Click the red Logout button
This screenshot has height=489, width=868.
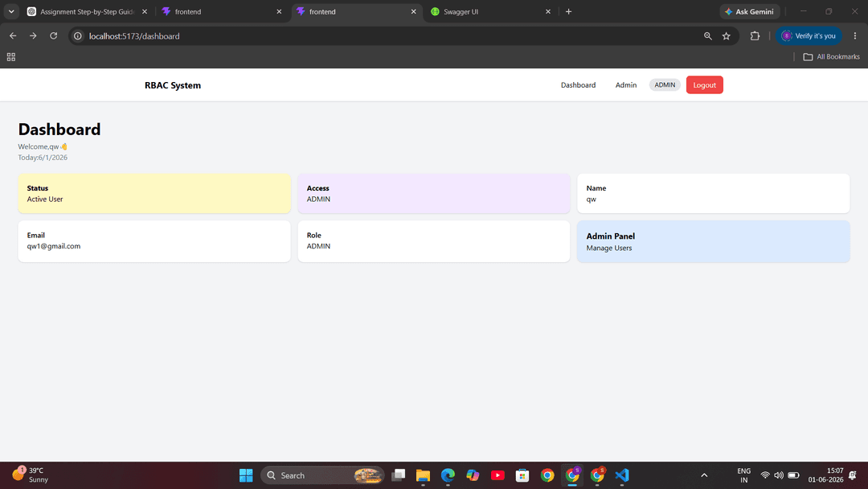[704, 84]
